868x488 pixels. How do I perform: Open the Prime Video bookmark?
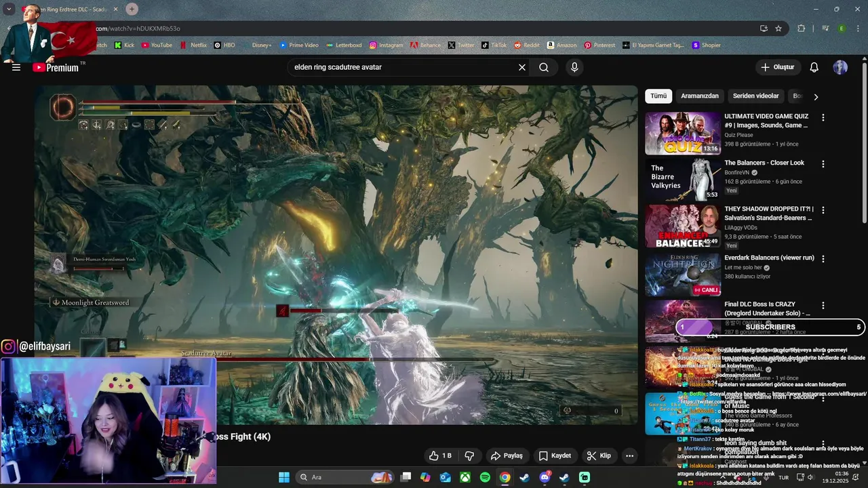coord(299,45)
